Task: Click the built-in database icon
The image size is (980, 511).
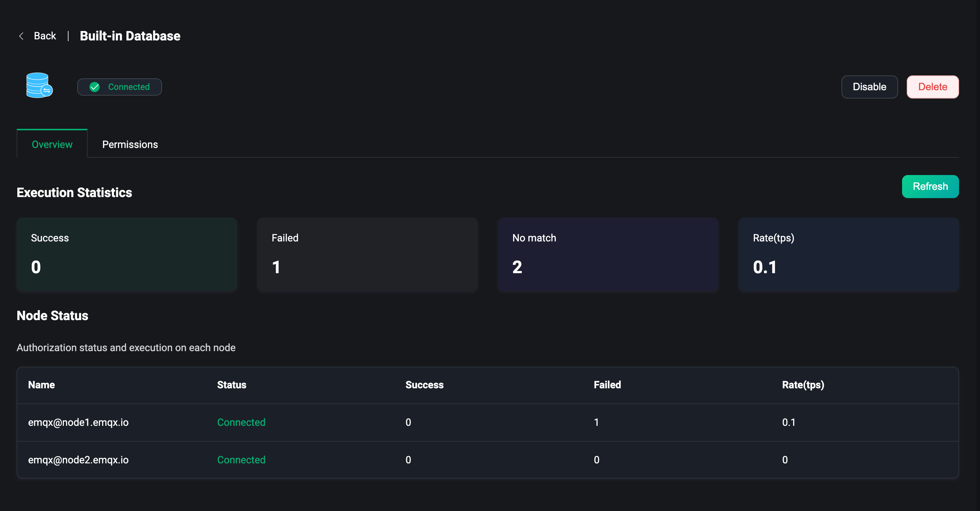Action: tap(39, 85)
